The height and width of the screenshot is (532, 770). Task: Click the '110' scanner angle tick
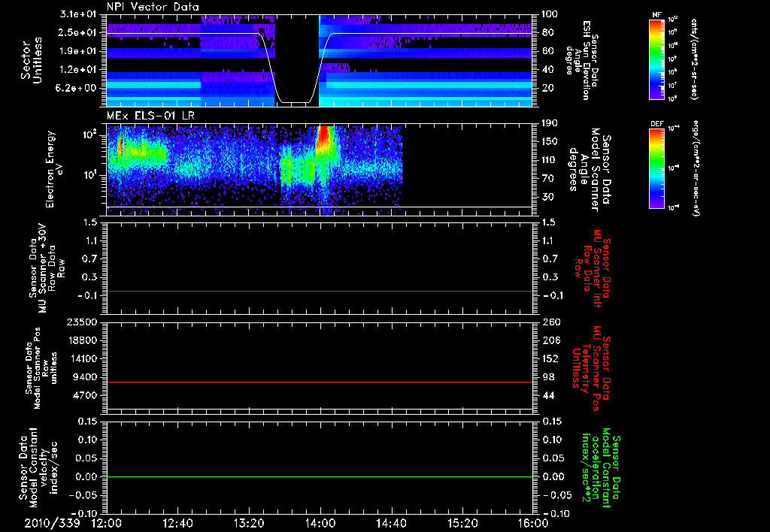point(550,160)
